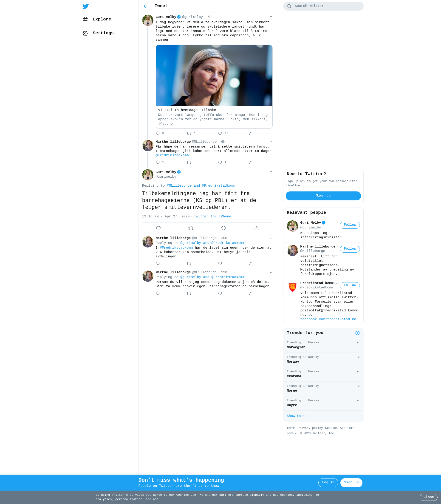Reply to Marthe's 6h tweet
Image resolution: width=441 pixels, height=504 pixels.
tap(158, 162)
